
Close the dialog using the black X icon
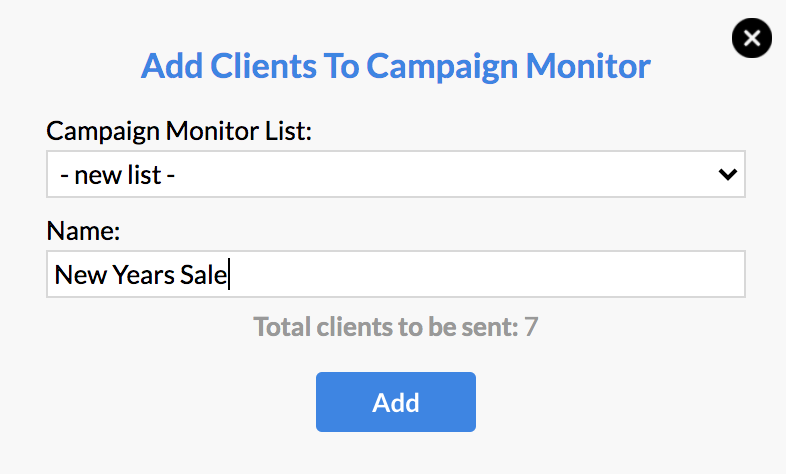(751, 38)
